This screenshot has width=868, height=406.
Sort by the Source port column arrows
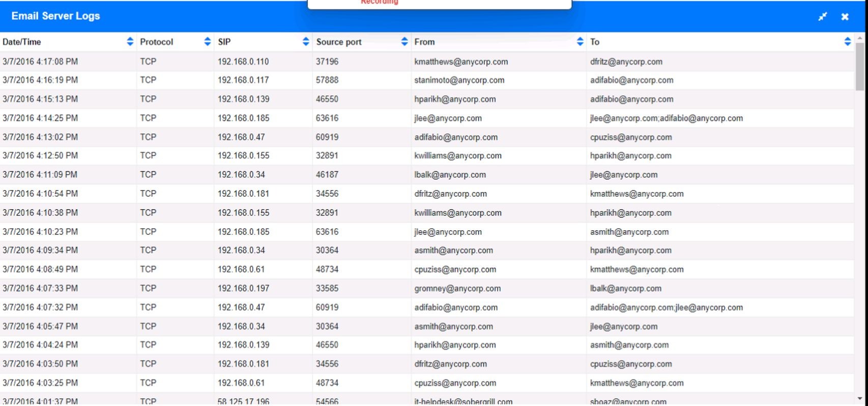[404, 42]
